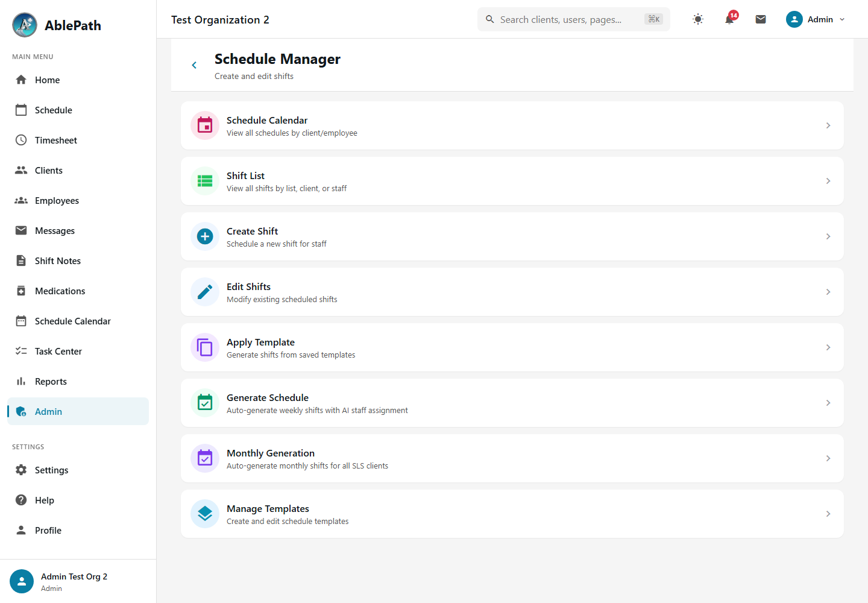The width and height of the screenshot is (868, 603).
Task: Click the Task Center checklist icon
Action: [x=21, y=351]
